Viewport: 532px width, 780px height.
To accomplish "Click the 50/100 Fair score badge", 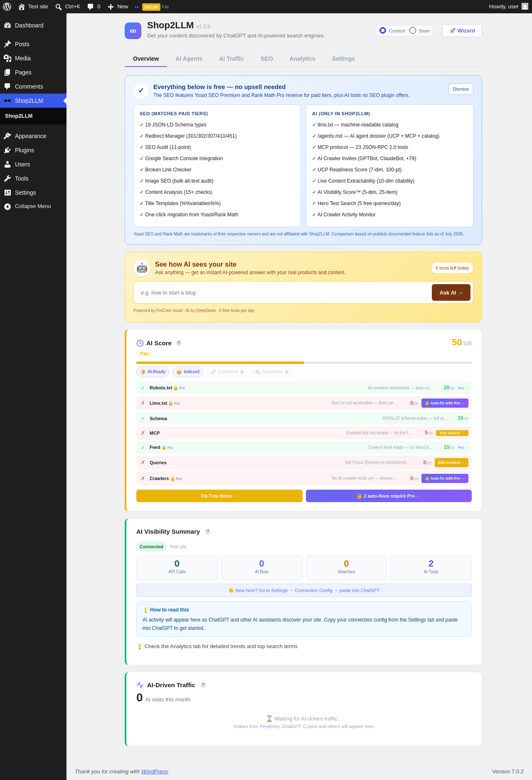I will coord(151,7).
